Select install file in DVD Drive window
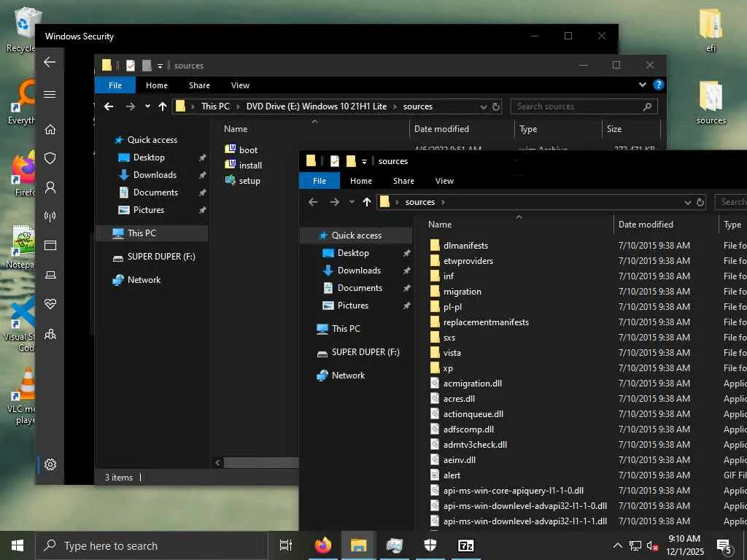The height and width of the screenshot is (560, 747). (244, 166)
